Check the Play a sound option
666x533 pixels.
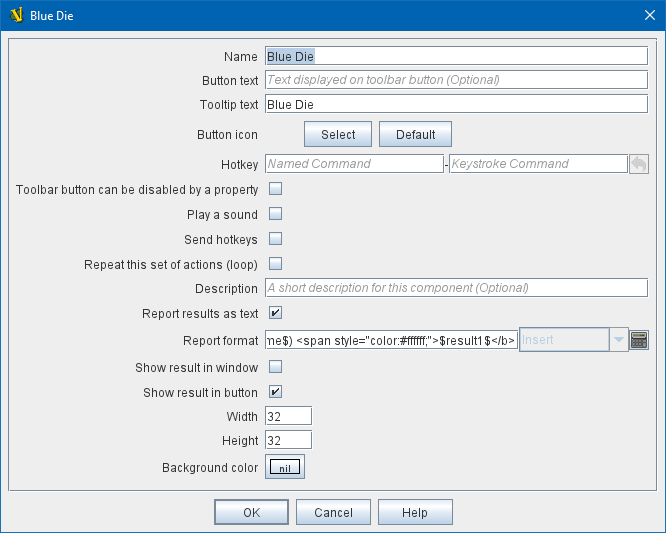[275, 214]
